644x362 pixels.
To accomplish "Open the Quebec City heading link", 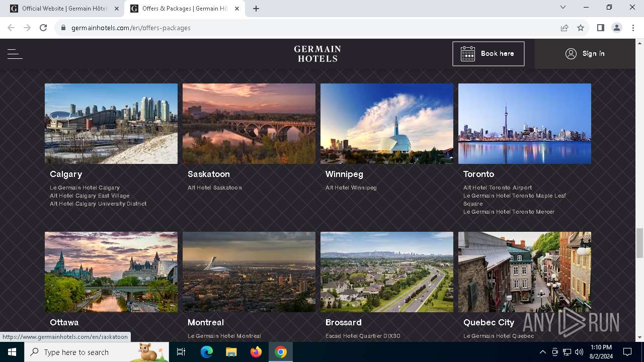I will (x=489, y=322).
